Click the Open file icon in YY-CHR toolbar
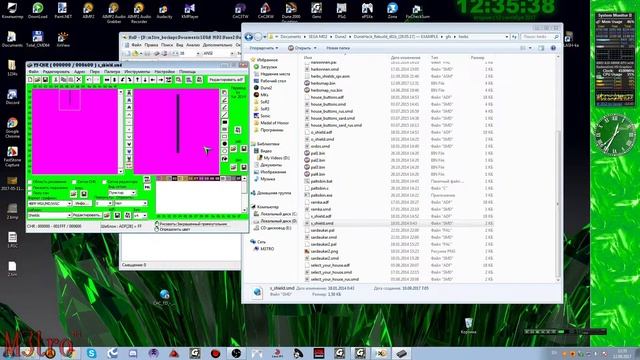This screenshot has width=640, height=360. [x=38, y=80]
